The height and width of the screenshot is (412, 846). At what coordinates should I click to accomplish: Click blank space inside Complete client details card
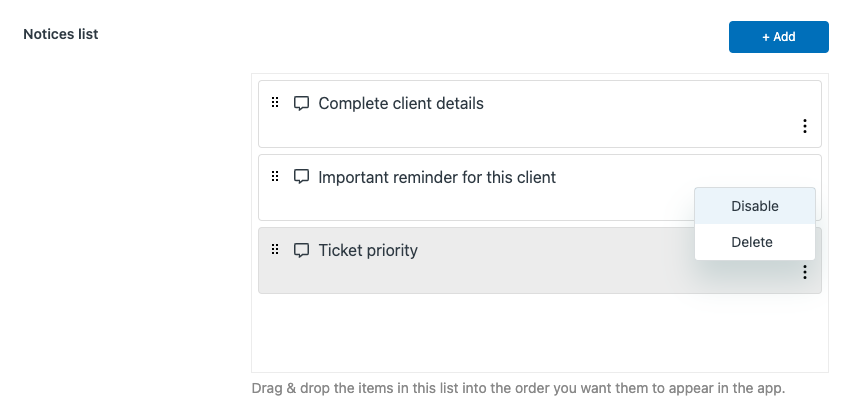pyautogui.click(x=540, y=129)
